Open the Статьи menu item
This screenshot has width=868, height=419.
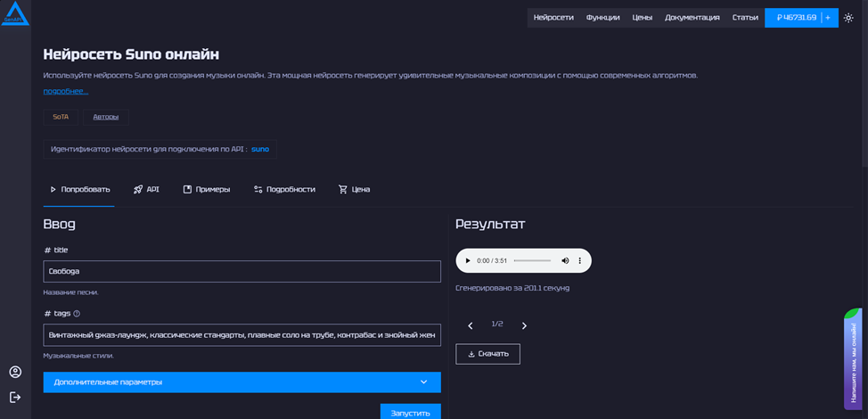(x=745, y=18)
